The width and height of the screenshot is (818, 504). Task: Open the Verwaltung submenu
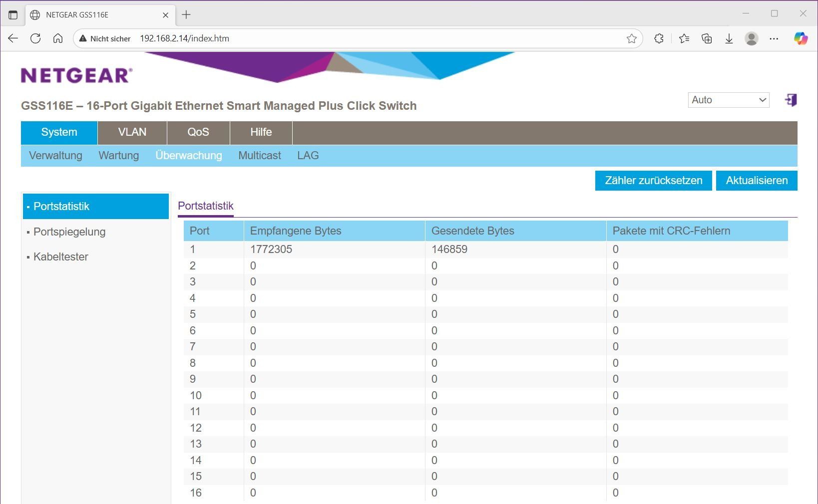click(55, 156)
